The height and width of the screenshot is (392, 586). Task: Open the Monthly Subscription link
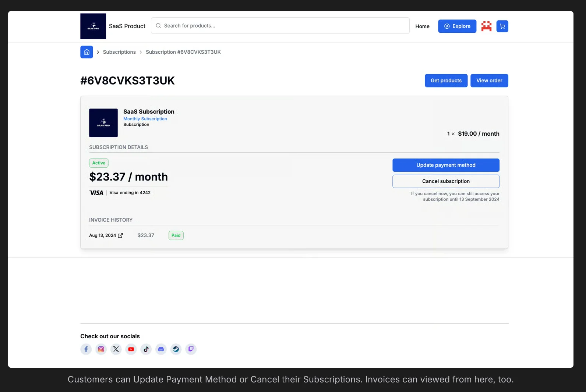(x=145, y=119)
